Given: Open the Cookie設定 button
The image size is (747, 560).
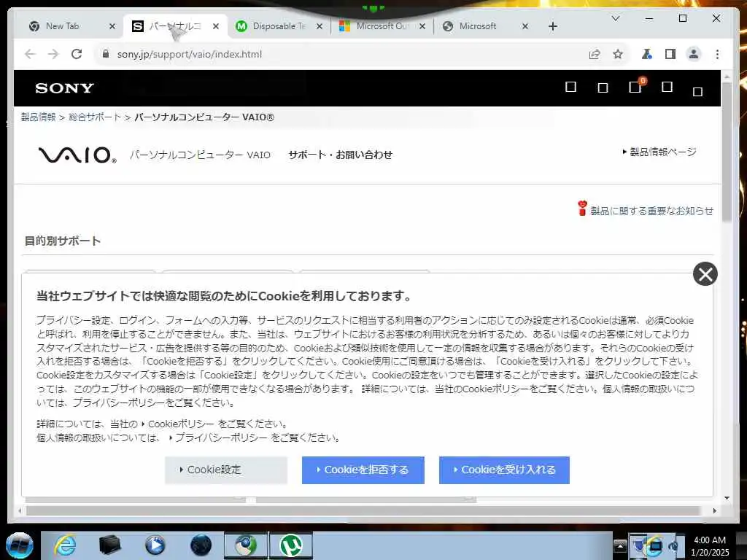Looking at the screenshot, I should pyautogui.click(x=226, y=470).
